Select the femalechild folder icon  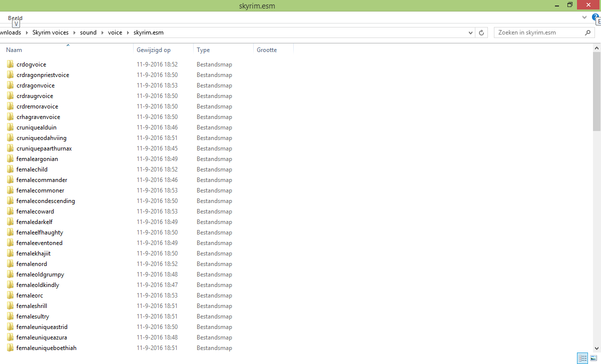10,169
